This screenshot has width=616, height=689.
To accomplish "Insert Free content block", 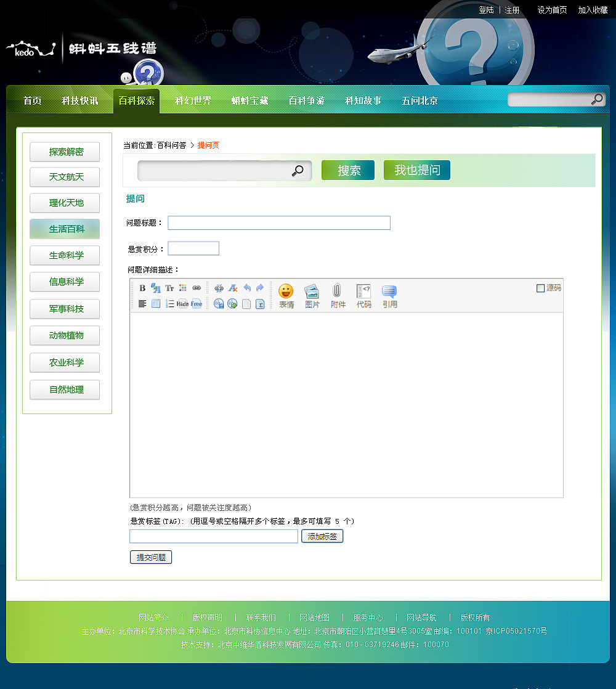I will pyautogui.click(x=197, y=304).
